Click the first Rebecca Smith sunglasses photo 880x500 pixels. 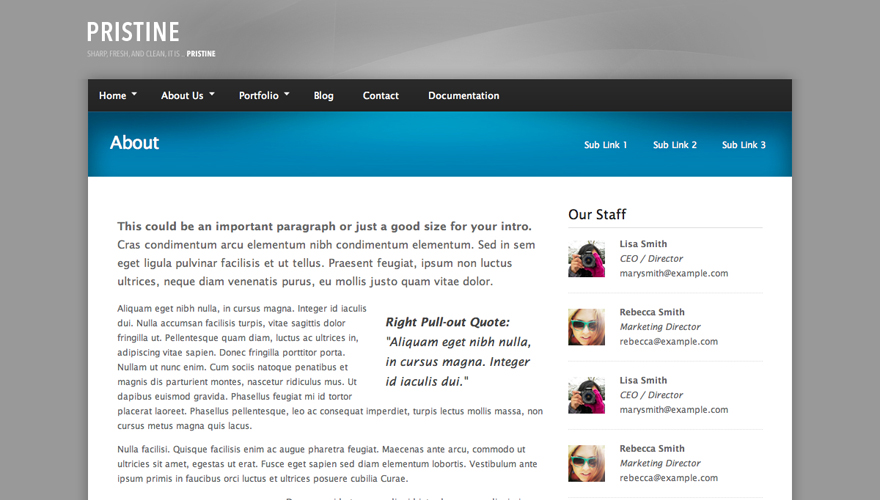point(586,327)
